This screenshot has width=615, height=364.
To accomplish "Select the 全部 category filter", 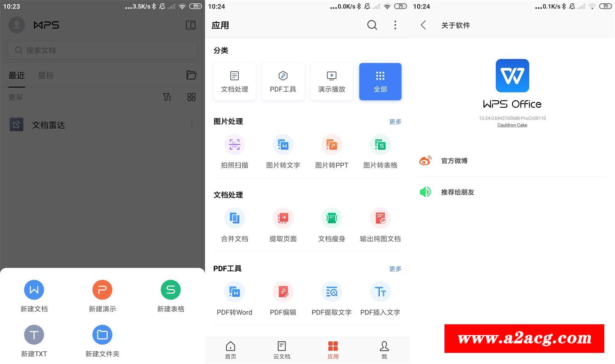I will tap(380, 82).
